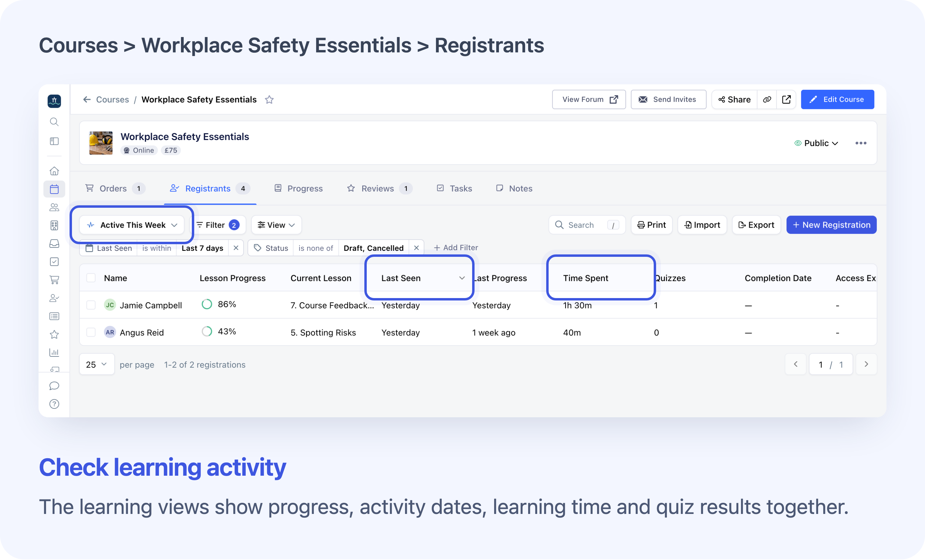Click the registrants Search field
The image size is (925, 560).
pos(587,225)
